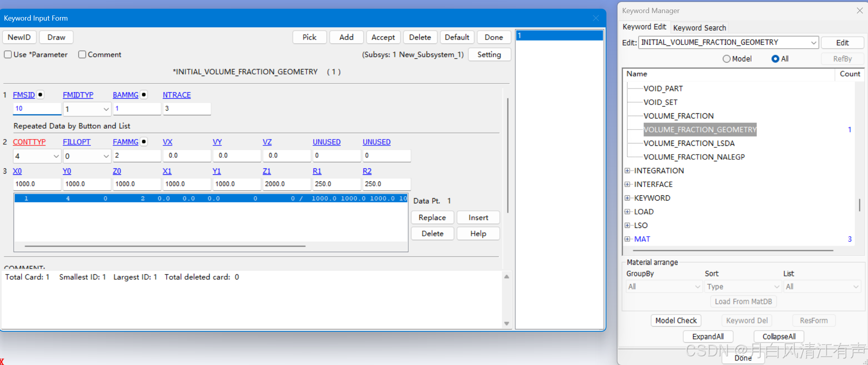Expand the MAT tree node
The height and width of the screenshot is (365, 868).
pos(627,239)
